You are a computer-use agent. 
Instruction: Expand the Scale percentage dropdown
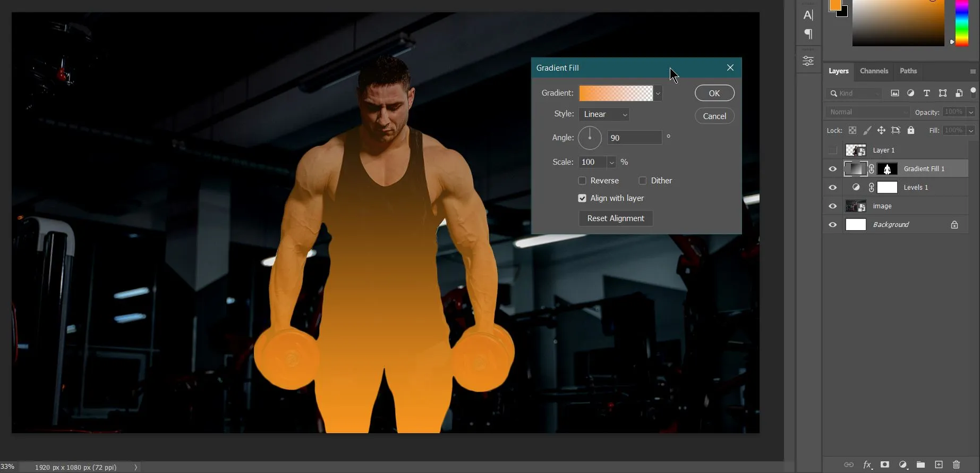point(611,163)
